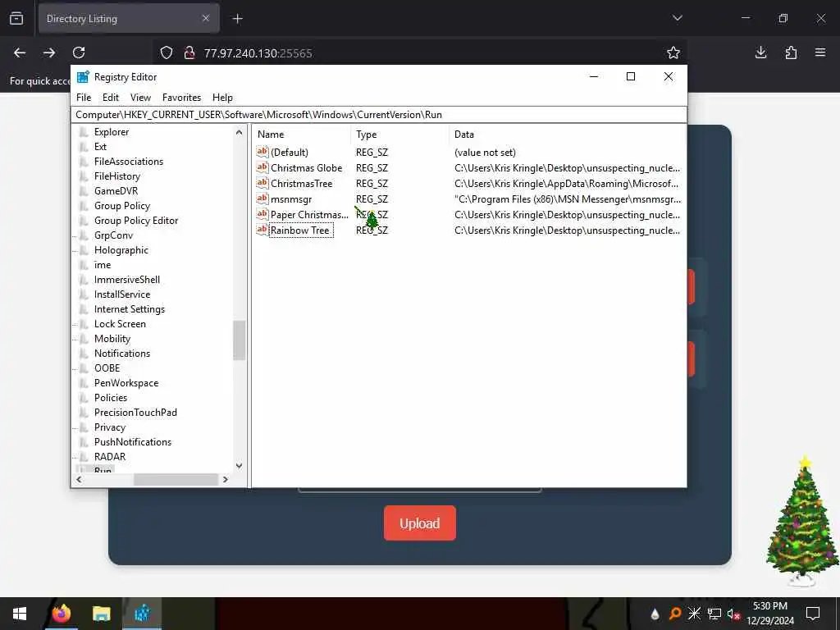Screen dimensions: 840x630
Task: Bookmark this page with the star icon
Action: point(673,52)
